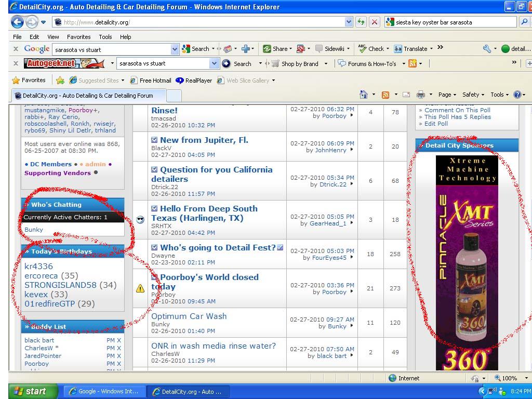Screen dimensions: 532x399
Task: Click Forums & How-To's toolbar button
Action: pyautogui.click(x=367, y=63)
